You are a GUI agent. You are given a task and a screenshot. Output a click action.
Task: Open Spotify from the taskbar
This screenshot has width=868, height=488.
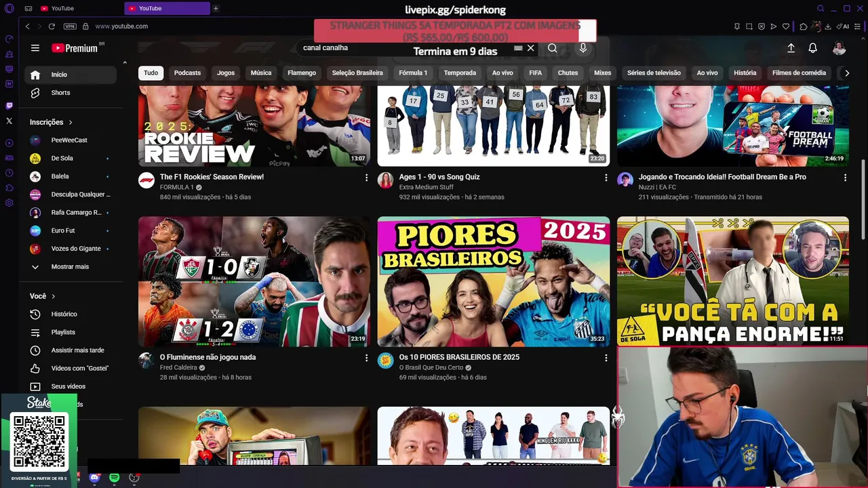pyautogui.click(x=114, y=478)
